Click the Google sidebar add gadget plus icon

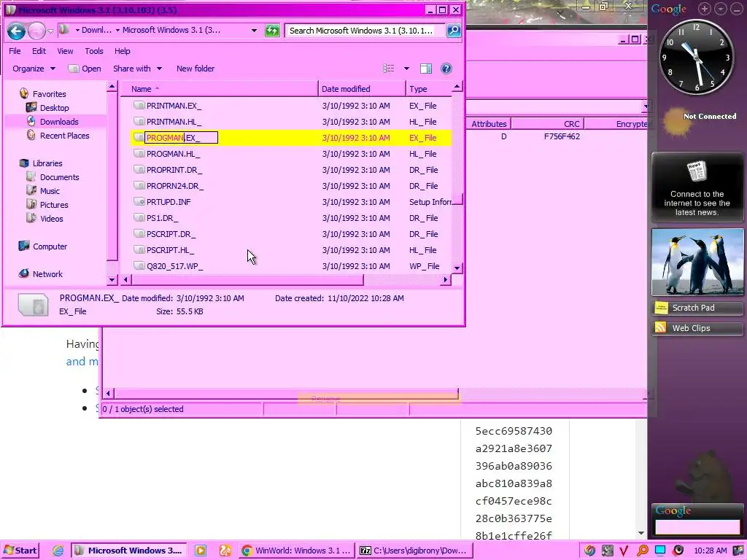[x=704, y=9]
